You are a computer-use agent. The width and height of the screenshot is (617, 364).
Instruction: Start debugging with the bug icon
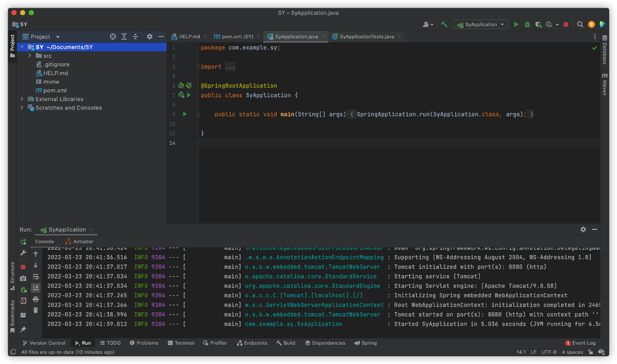[x=527, y=24]
